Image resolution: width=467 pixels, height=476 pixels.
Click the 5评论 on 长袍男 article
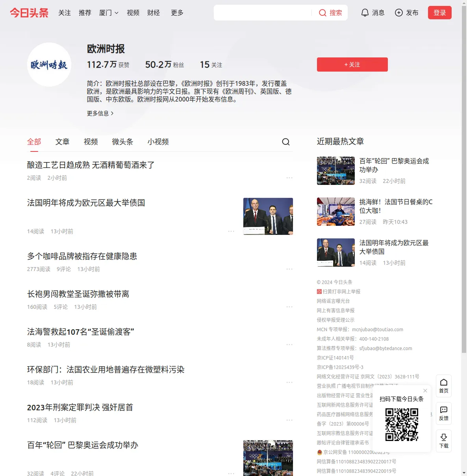(61, 307)
